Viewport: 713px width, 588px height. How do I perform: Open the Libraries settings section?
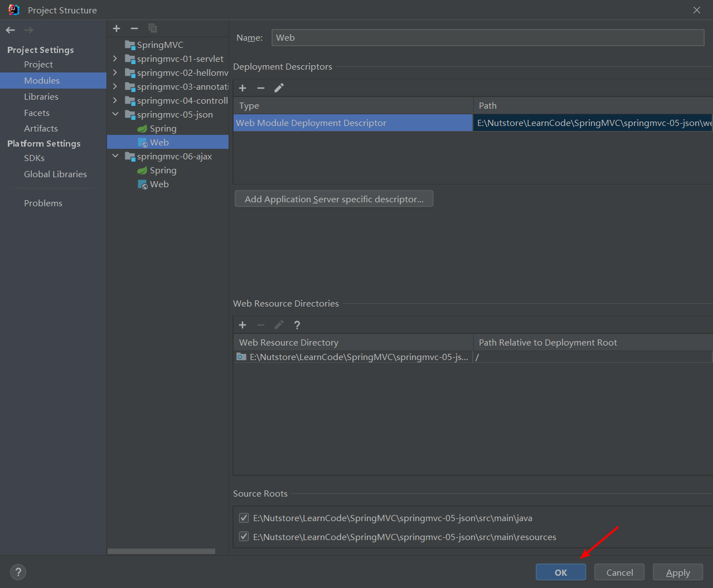[x=41, y=96]
